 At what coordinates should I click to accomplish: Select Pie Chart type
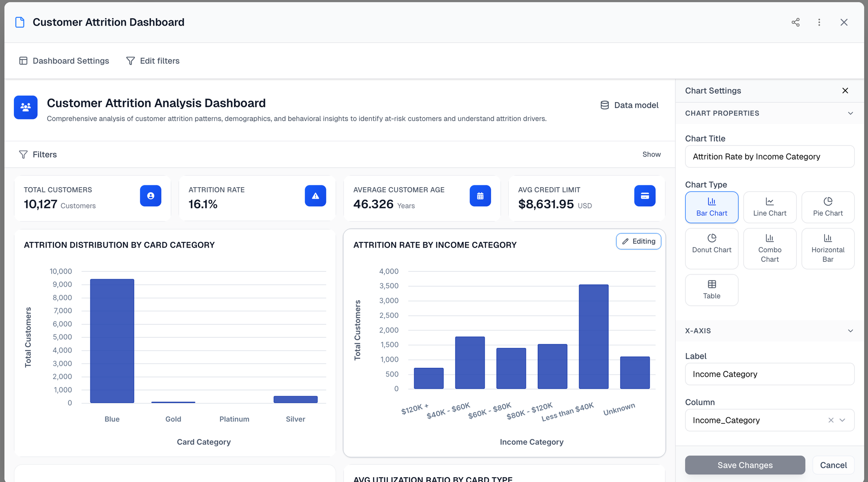[x=828, y=207]
